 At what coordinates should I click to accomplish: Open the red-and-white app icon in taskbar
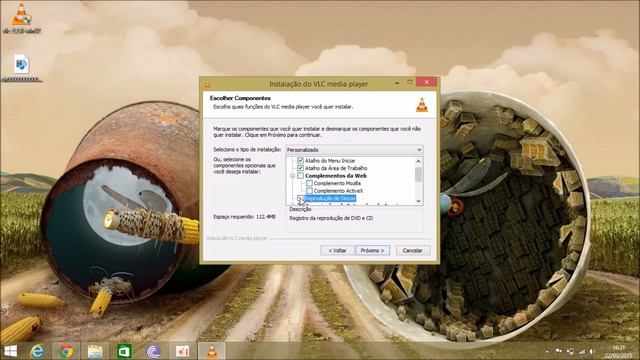coord(182,351)
